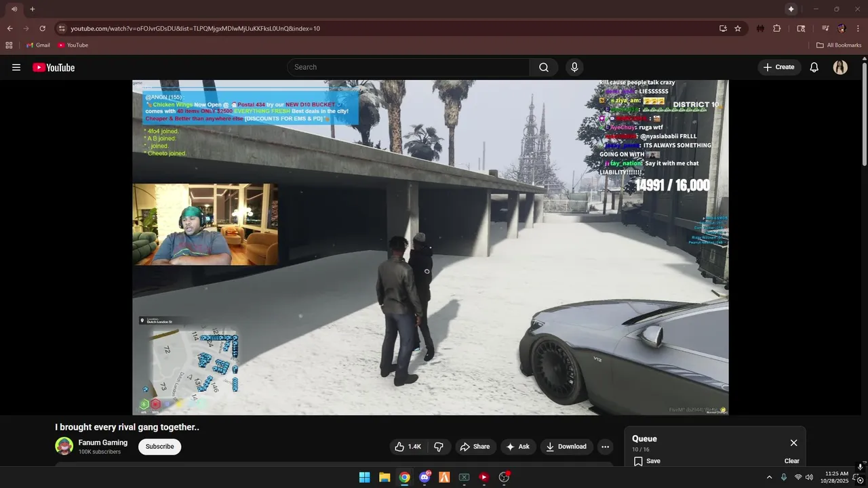868x488 pixels.
Task: Open the Google apps grid in the bookmarks bar
Action: (9, 45)
